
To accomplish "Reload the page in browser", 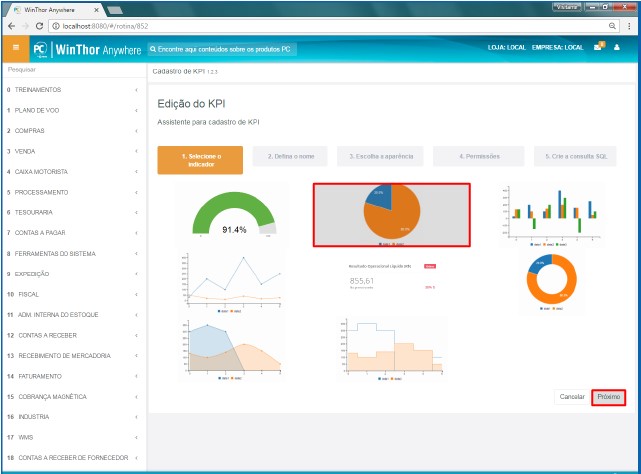I will (39, 26).
